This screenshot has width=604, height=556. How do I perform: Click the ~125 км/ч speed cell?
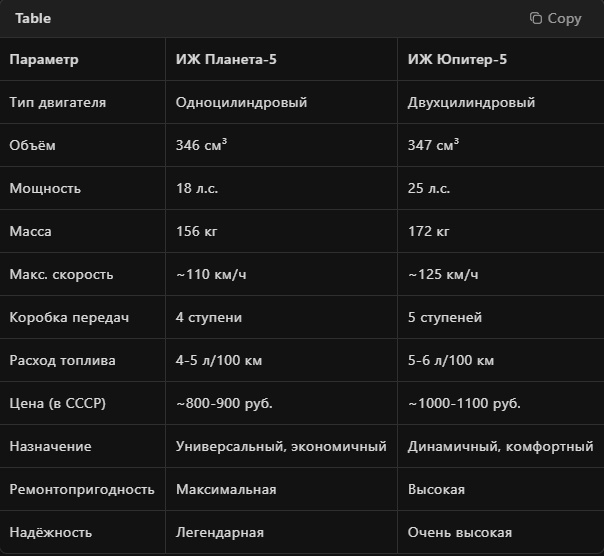click(443, 274)
